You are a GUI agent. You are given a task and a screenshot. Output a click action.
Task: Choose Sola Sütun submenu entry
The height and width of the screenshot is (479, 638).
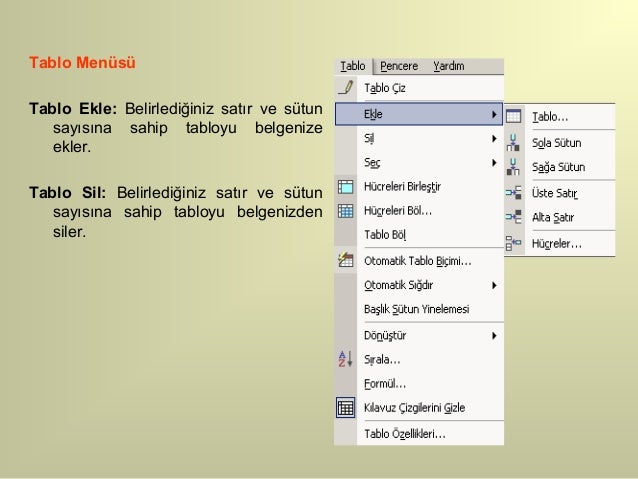click(557, 143)
